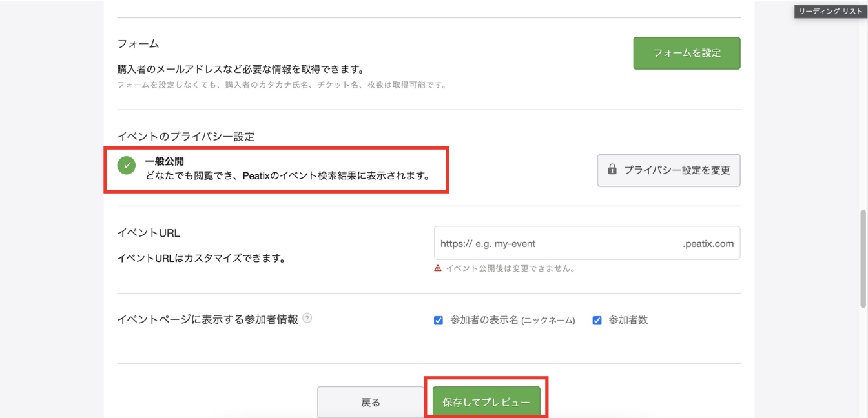
Task: Click the フォームを設定 green button
Action: 687,53
